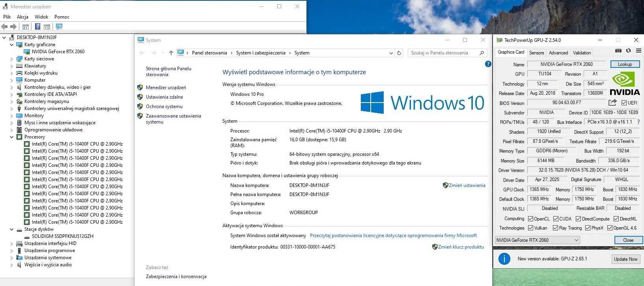The height and width of the screenshot is (286, 644).
Task: Expand the Monitory node
Action: click(12, 116)
